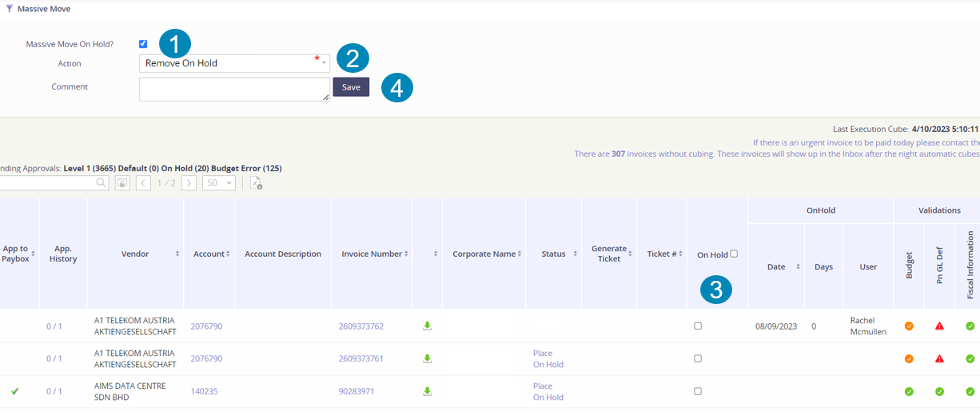Viewport: 980px width, 416px height.
Task: Click red Pn GL Def warning for invoice 2609373762
Action: (939, 326)
